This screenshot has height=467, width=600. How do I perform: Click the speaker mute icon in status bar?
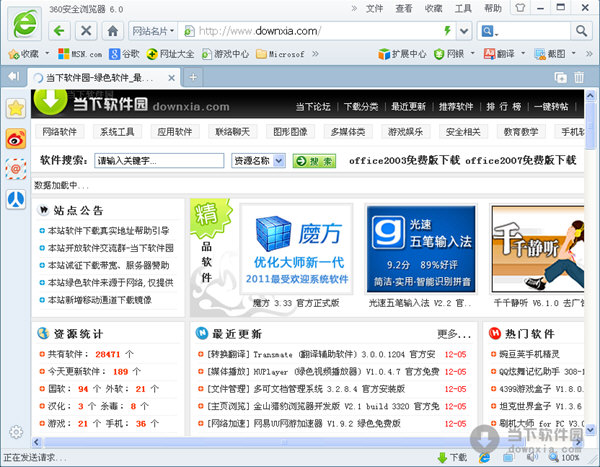click(x=532, y=457)
